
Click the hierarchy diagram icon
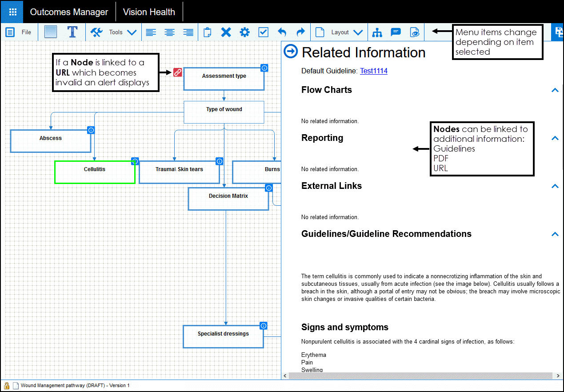click(377, 32)
